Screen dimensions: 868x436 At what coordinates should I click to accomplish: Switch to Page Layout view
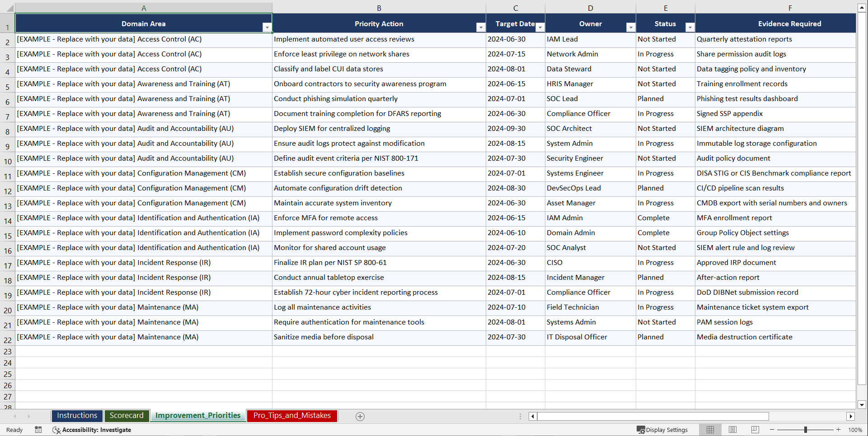point(732,430)
